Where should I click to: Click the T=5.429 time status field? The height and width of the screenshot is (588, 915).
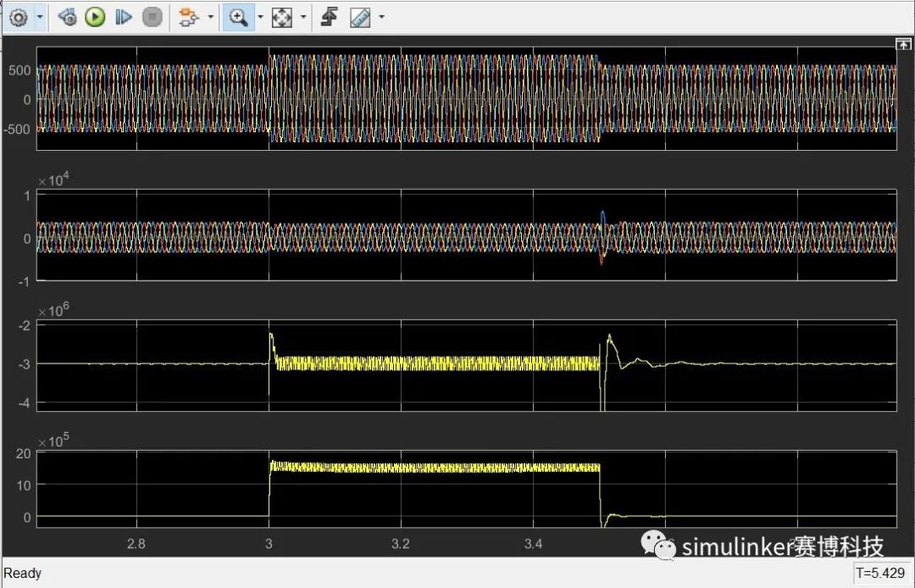pos(880,573)
